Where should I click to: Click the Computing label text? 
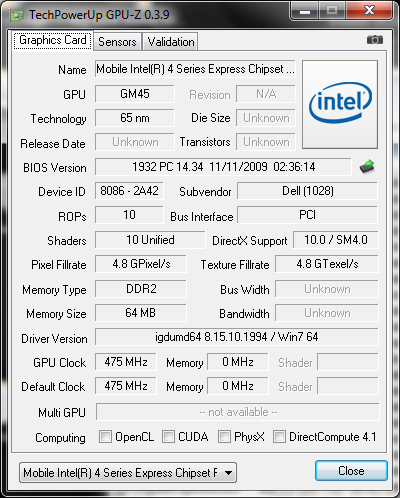point(60,438)
